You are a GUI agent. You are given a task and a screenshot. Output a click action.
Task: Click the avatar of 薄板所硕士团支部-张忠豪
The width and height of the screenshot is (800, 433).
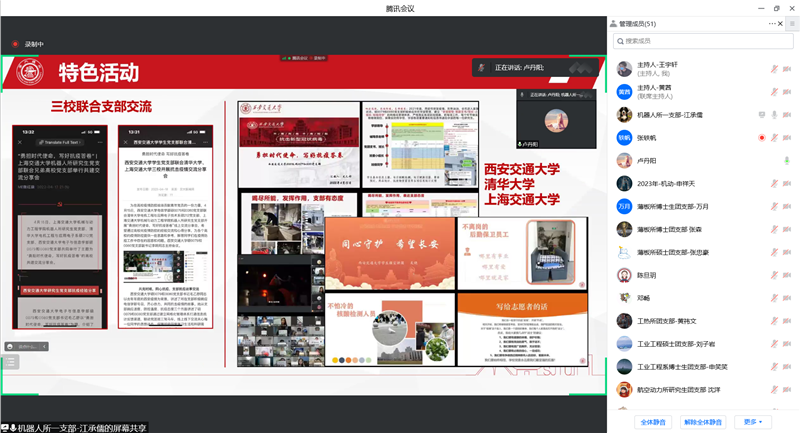(x=624, y=252)
